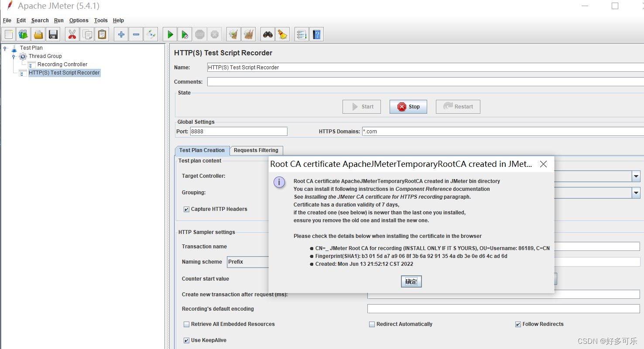Collapse all nodes with the minus icon

(136, 34)
